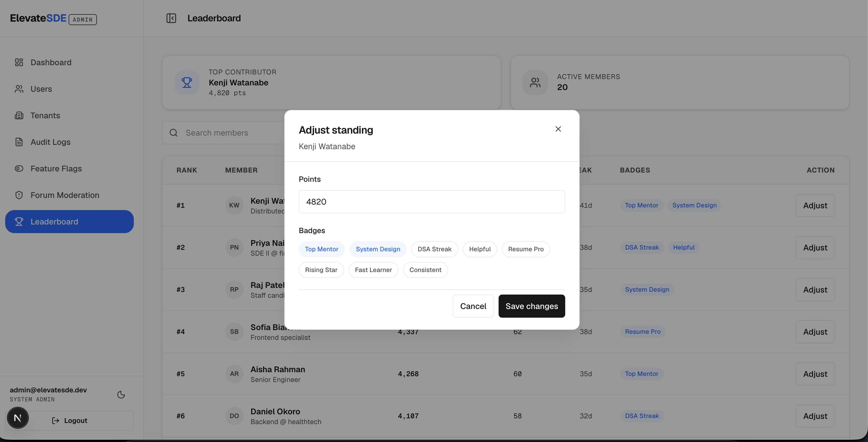
Task: Click the ACTION column header
Action: [820, 170]
